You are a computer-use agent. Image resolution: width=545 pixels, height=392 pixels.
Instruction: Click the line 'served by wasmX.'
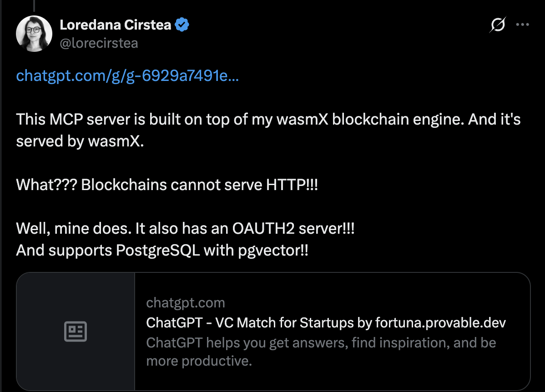click(x=80, y=141)
